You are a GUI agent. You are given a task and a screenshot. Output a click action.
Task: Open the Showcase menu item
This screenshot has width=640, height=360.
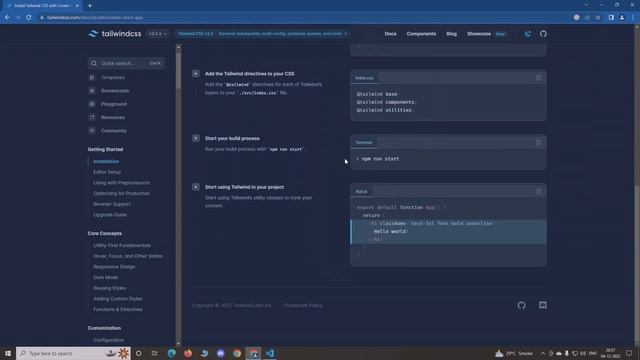pos(479,34)
